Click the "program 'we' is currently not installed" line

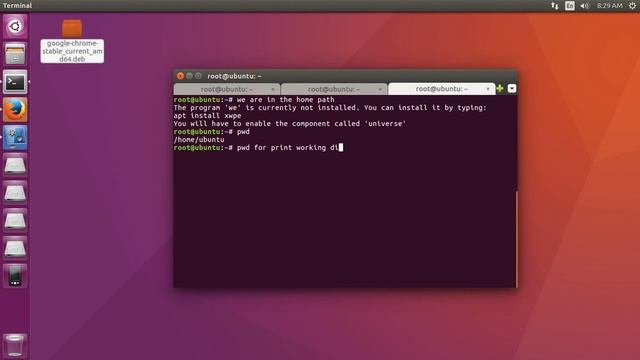coord(330,108)
